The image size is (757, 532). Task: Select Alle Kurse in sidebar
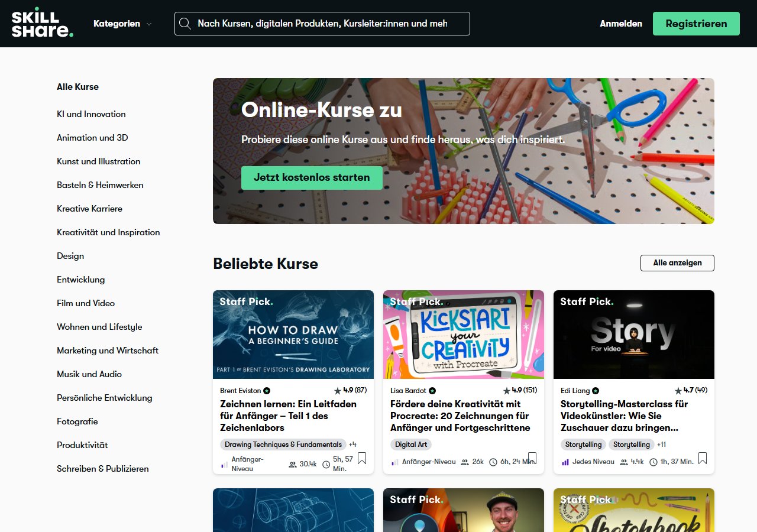click(x=77, y=87)
